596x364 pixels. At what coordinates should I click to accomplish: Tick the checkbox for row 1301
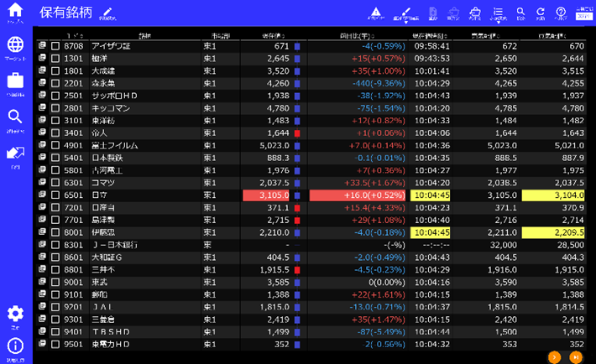(x=55, y=59)
